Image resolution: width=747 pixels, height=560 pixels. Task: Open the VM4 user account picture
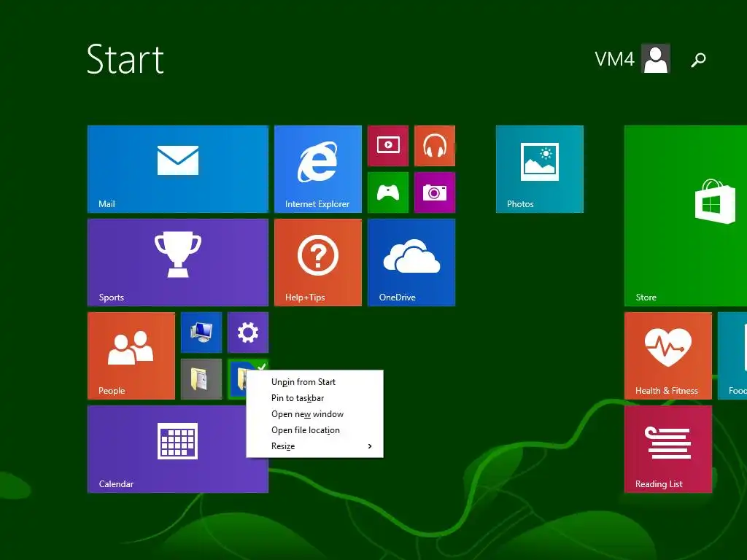(x=656, y=58)
